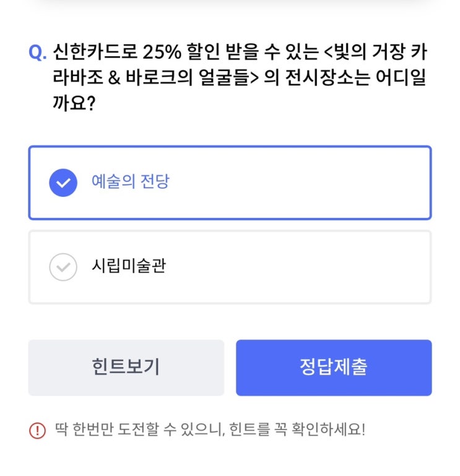Image resolution: width=460 pixels, height=476 pixels.
Task: Tap the 시립미술관 label text
Action: point(129,267)
